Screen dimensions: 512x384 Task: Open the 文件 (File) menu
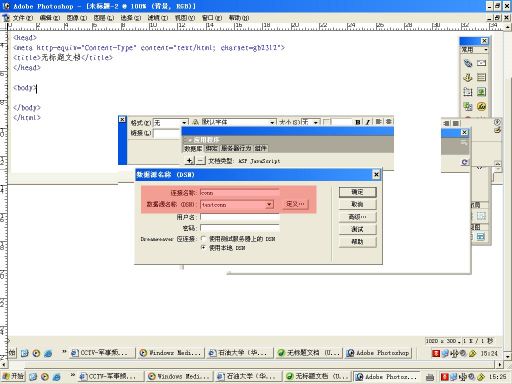pyautogui.click(x=23, y=18)
